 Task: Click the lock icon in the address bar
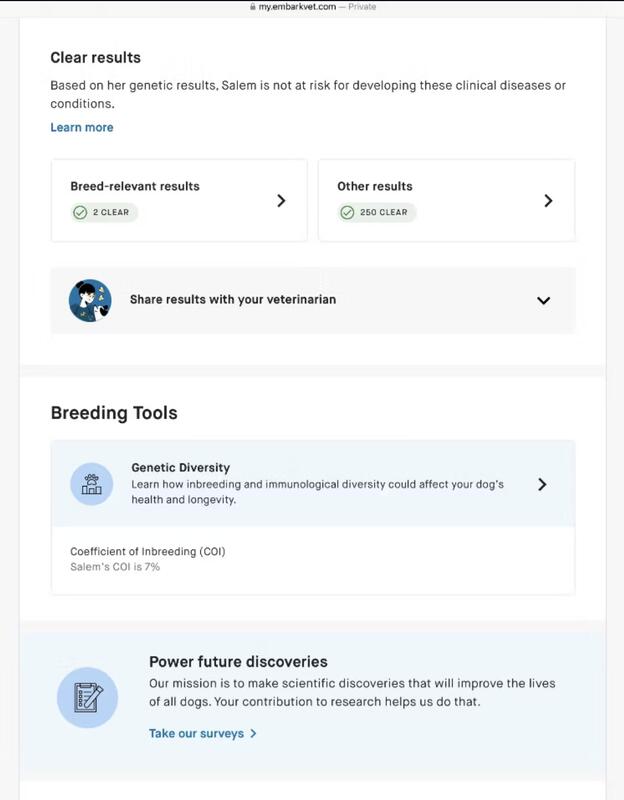pos(252,6)
